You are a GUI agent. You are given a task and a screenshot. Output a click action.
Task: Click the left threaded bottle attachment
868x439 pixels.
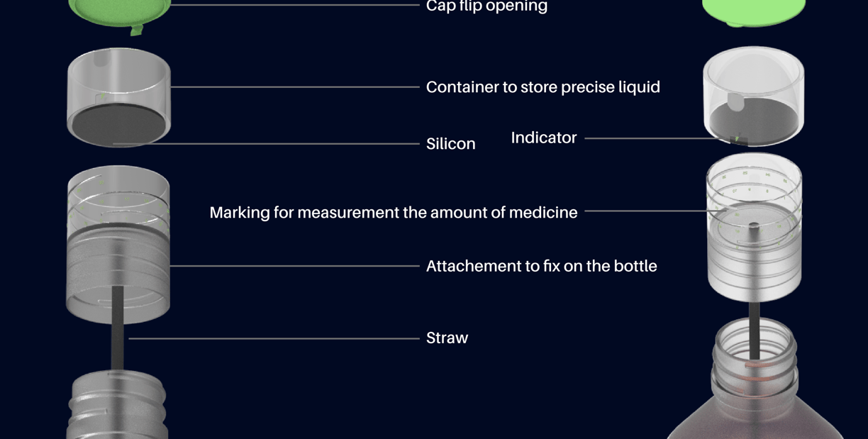click(x=118, y=245)
